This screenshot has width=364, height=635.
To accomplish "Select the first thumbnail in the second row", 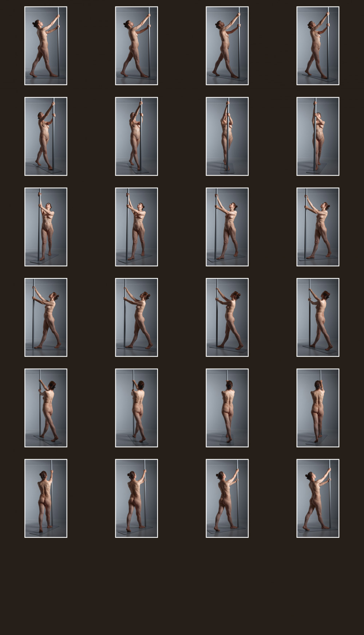I will pyautogui.click(x=46, y=136).
